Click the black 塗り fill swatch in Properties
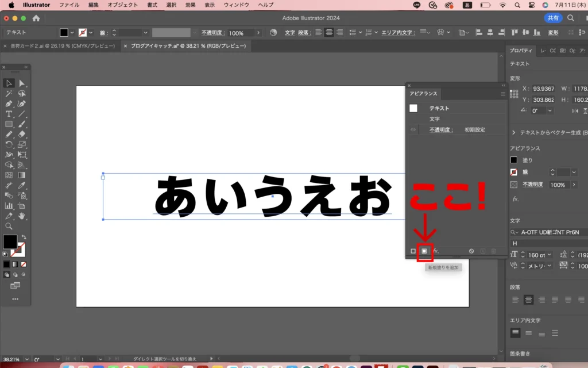This screenshot has width=588, height=368. [x=514, y=160]
